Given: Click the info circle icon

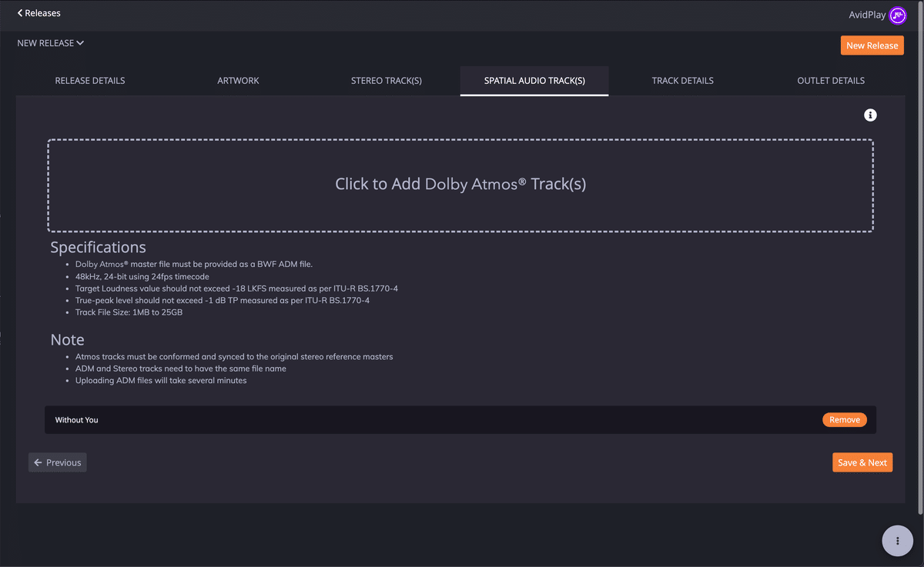Looking at the screenshot, I should point(870,115).
